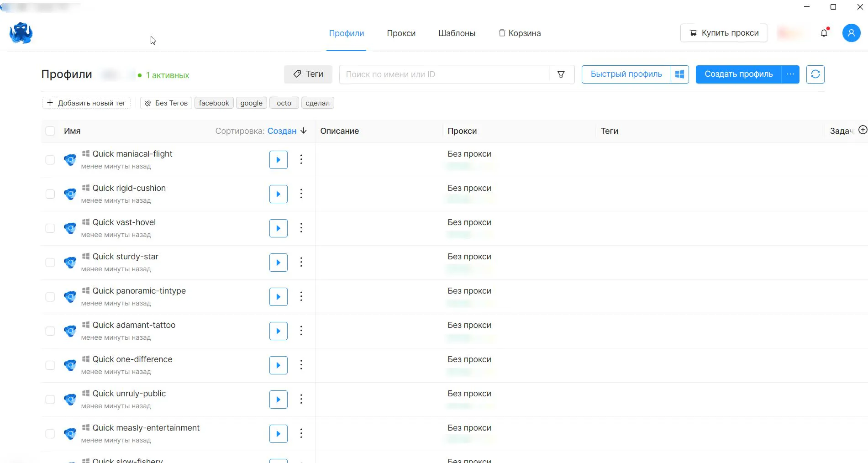Check the Quick adamant-tattoo profile row
The height and width of the screenshot is (463, 868).
pos(50,331)
